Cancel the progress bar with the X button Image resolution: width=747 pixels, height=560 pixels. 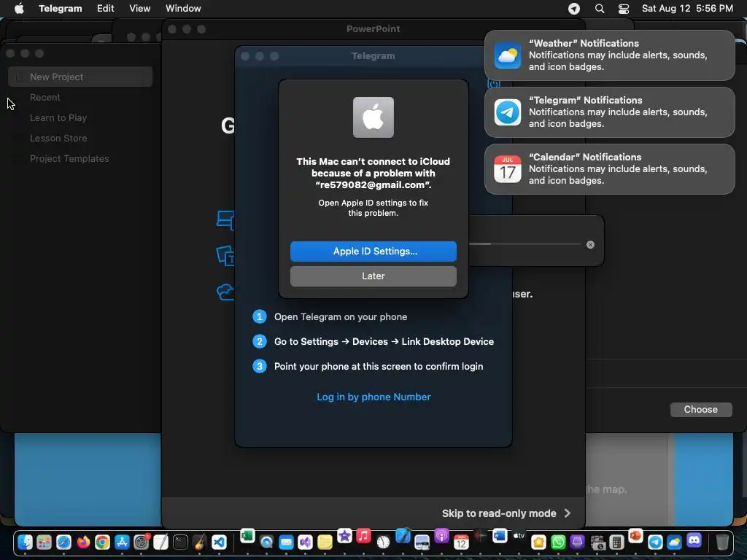point(590,244)
